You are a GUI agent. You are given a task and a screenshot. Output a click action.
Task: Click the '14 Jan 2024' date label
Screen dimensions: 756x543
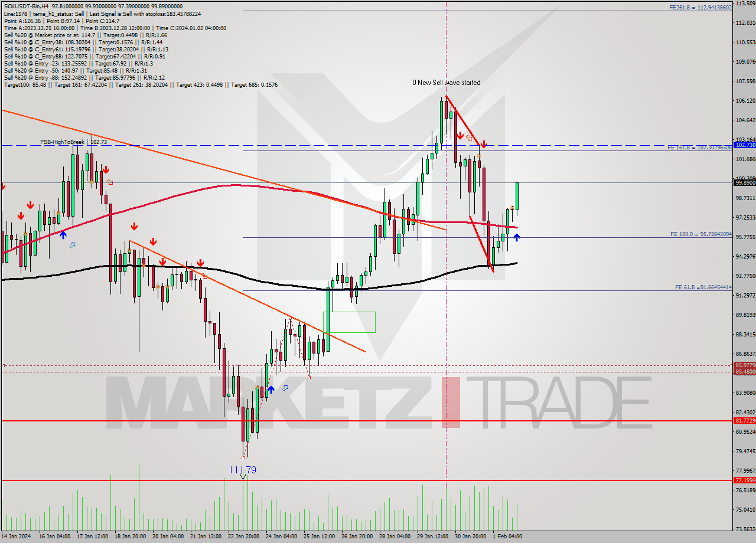click(x=15, y=537)
